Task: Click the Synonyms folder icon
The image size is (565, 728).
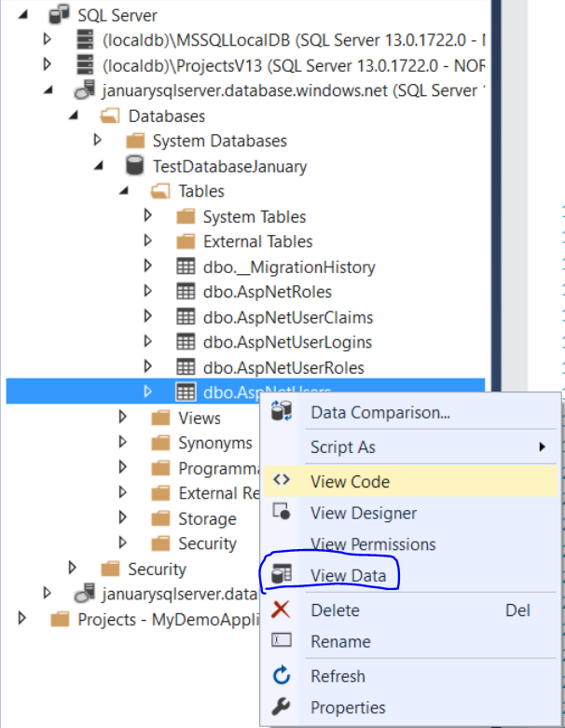Action: [x=160, y=443]
